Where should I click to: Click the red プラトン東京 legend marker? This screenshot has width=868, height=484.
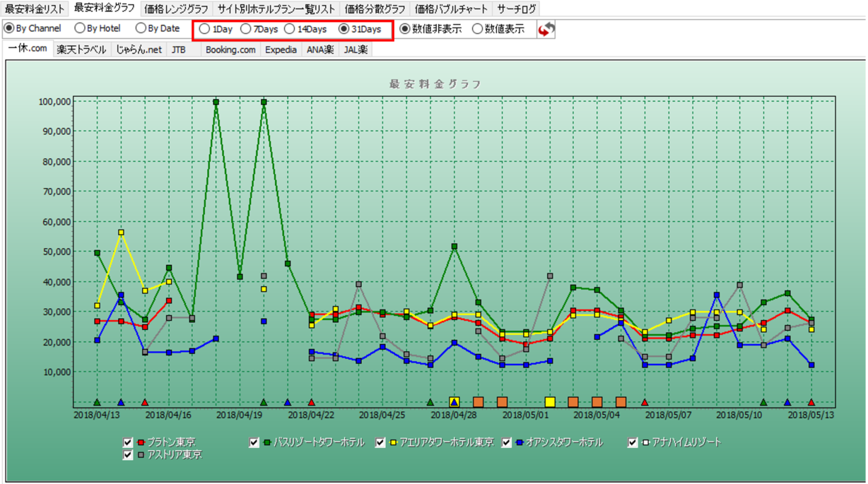141,443
